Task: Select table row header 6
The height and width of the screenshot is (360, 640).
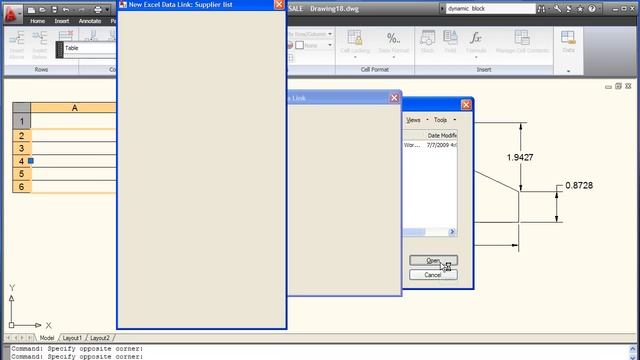Action: (x=22, y=187)
